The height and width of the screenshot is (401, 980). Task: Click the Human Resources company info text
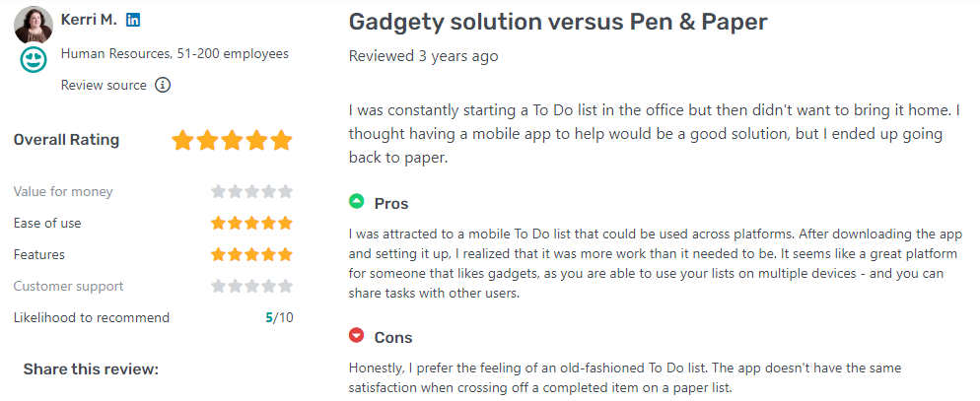[175, 53]
